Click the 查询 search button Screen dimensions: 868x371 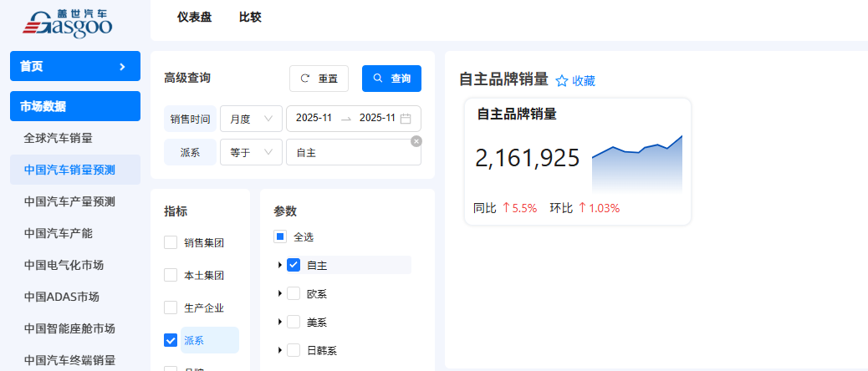click(391, 79)
